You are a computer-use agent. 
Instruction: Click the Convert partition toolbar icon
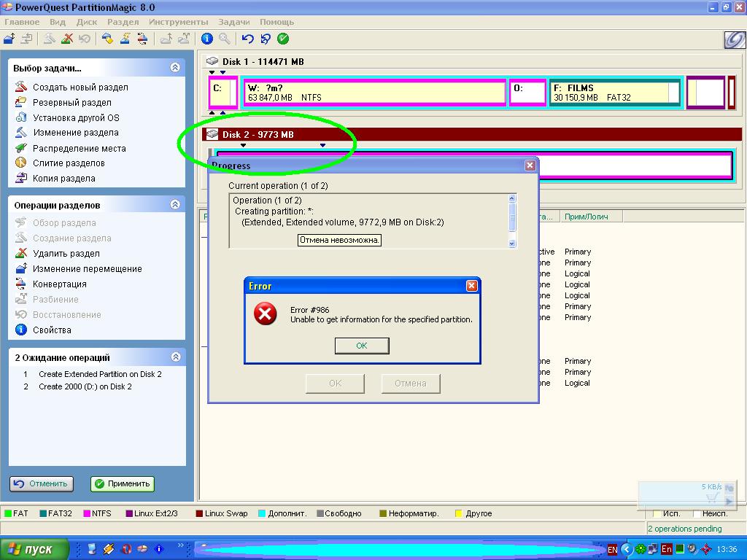142,39
